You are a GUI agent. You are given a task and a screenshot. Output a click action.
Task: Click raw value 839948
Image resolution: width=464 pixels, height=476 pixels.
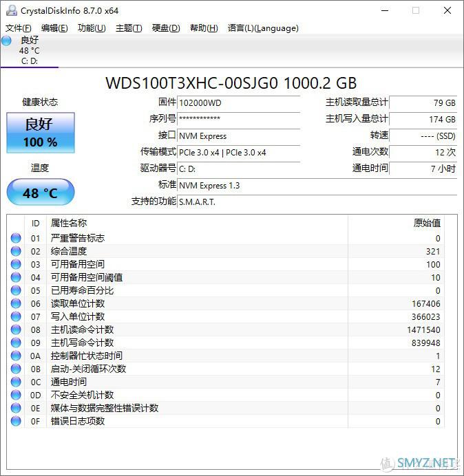[x=425, y=343]
